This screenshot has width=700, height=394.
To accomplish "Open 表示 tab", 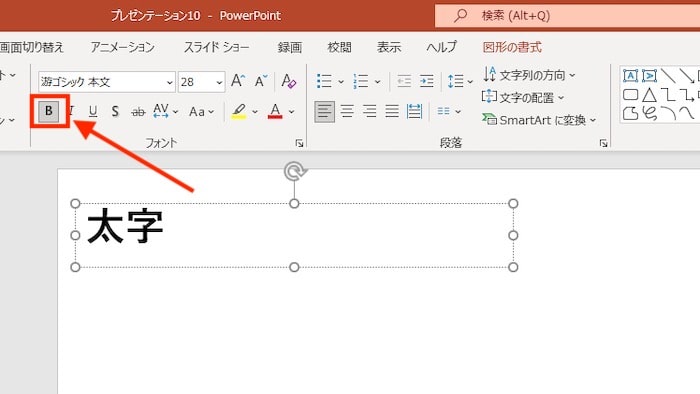I will 389,47.
